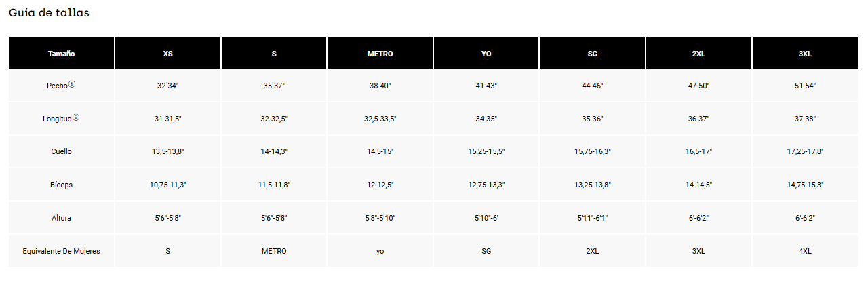This screenshot has height=281, width=868.
Task: Select the Bíceps row label
Action: 61,185
